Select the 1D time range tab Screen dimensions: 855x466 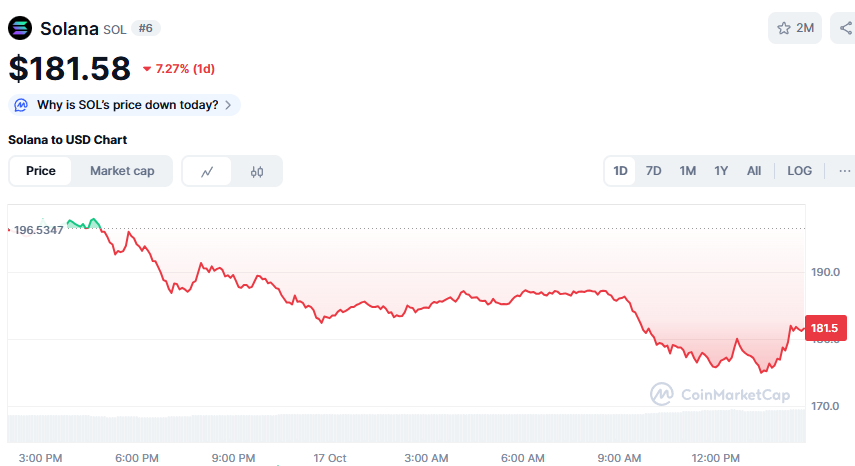click(620, 171)
